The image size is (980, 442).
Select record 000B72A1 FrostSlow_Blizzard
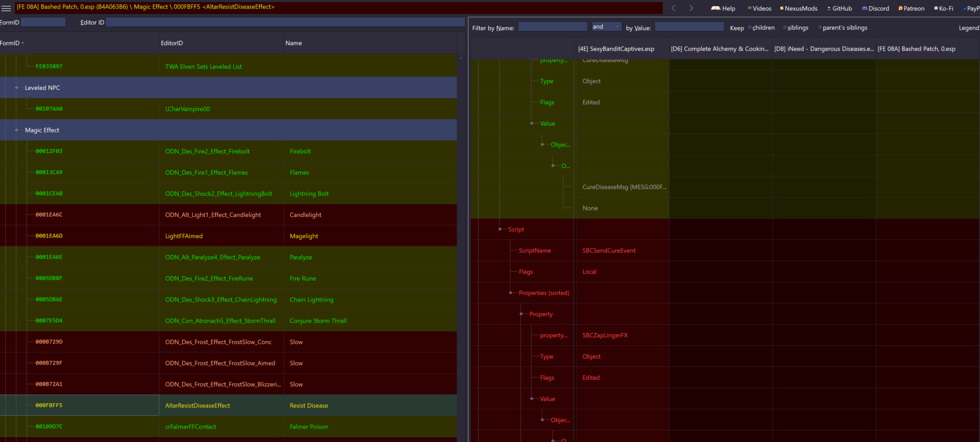(228, 384)
